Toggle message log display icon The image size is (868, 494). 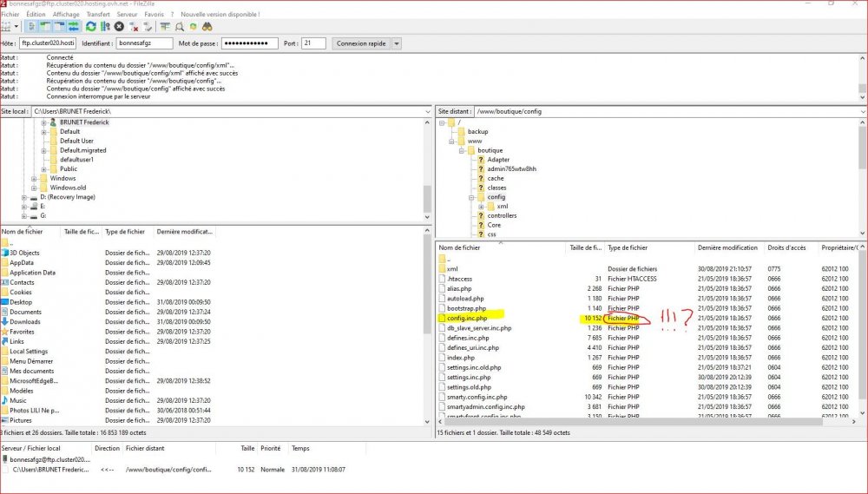tap(31, 27)
